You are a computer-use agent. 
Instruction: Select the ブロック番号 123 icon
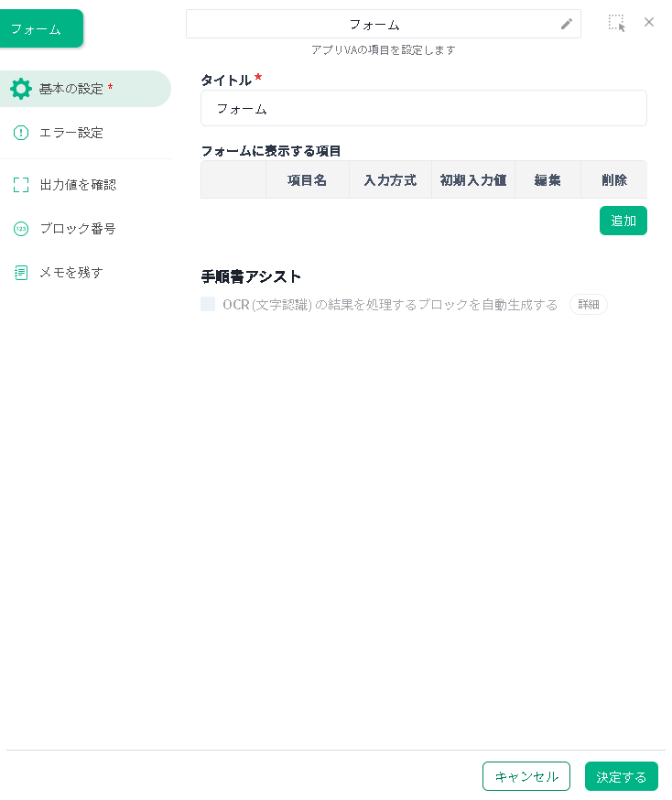pyautogui.click(x=21, y=229)
